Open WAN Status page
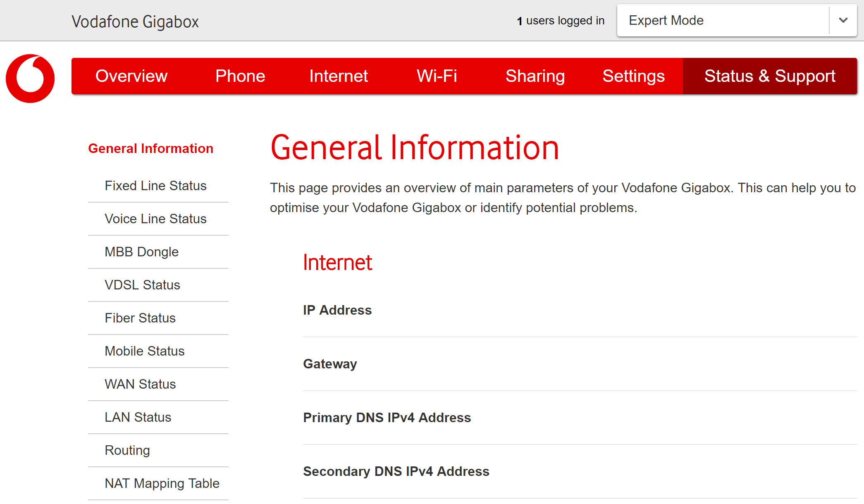The image size is (864, 504). (141, 384)
